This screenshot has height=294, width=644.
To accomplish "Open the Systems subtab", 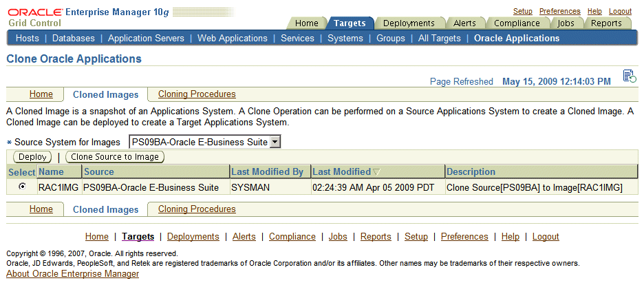I will tap(345, 39).
